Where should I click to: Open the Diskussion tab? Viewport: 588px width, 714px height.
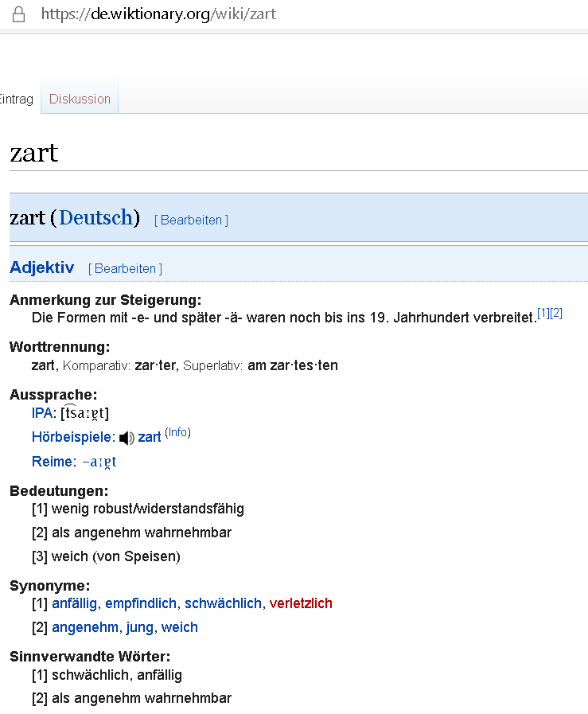[x=80, y=99]
